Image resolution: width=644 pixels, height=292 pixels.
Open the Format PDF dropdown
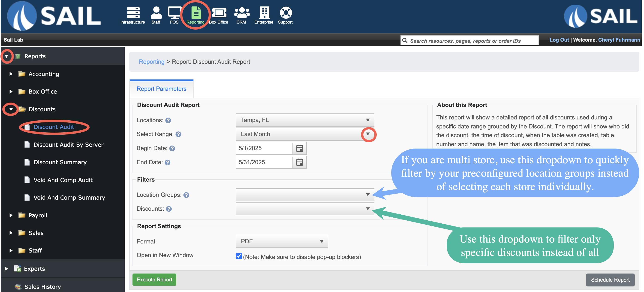click(282, 241)
